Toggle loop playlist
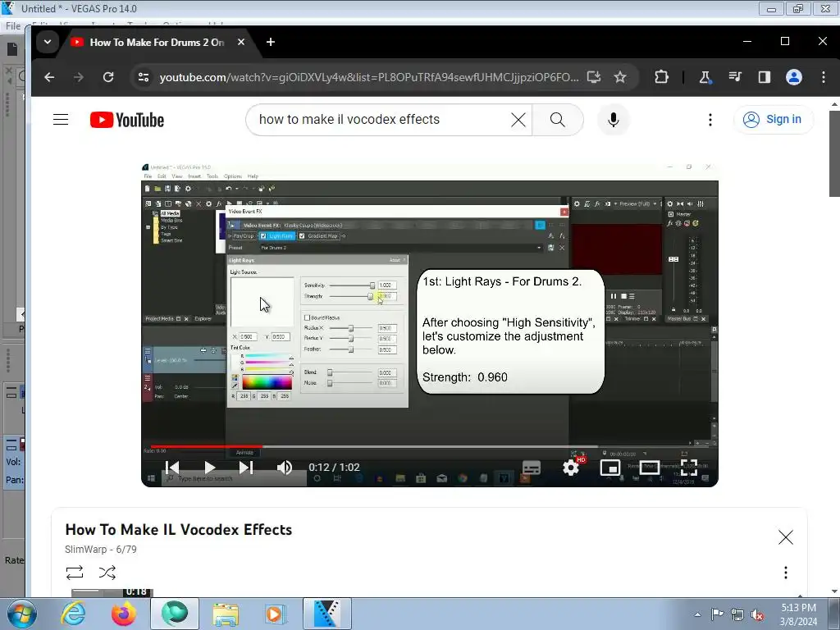 coord(75,572)
